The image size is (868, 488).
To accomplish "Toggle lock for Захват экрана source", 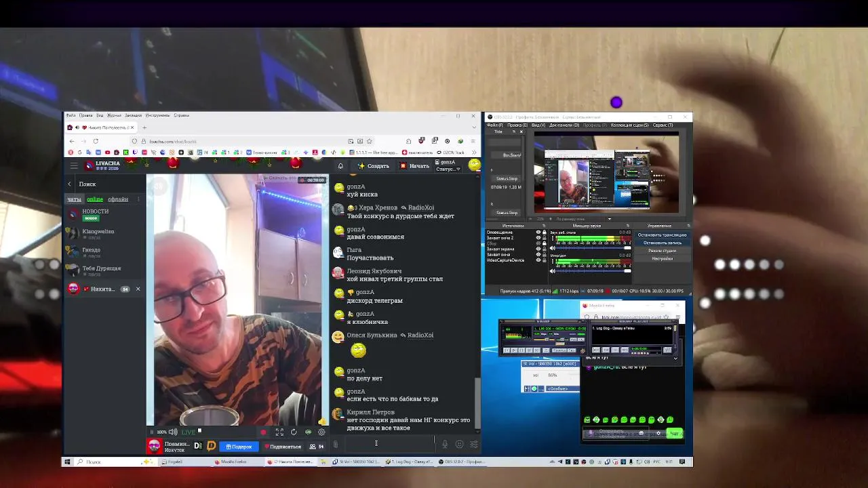I will point(545,249).
